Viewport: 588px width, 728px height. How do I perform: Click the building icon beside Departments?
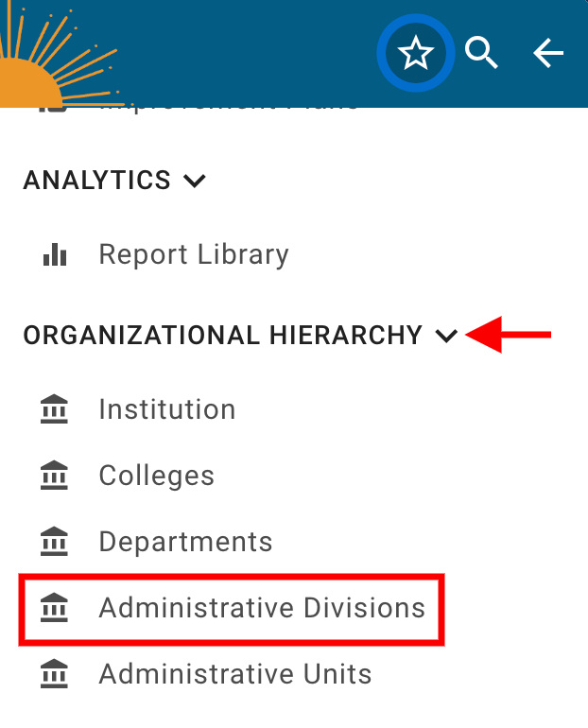coord(55,542)
